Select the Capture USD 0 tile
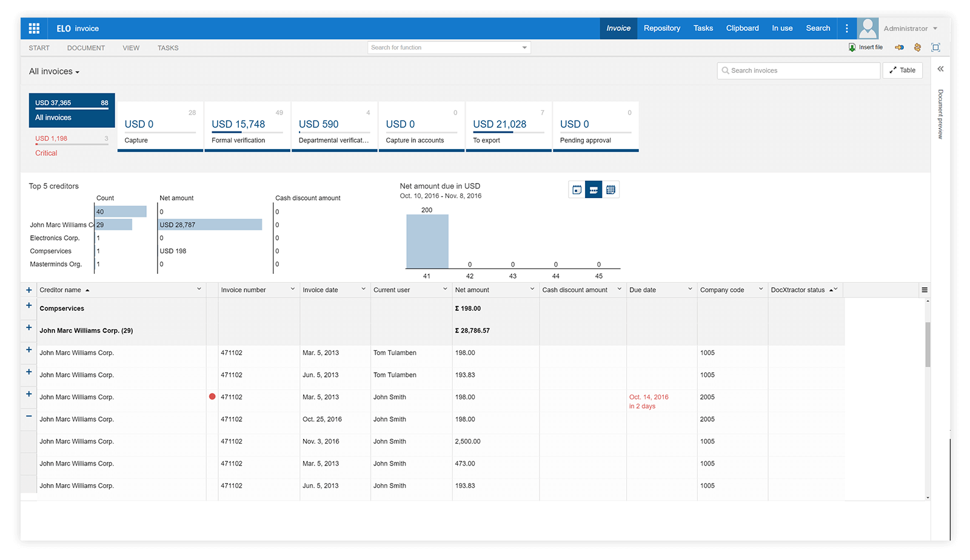Screen dimensions: 970x560 point(160,127)
